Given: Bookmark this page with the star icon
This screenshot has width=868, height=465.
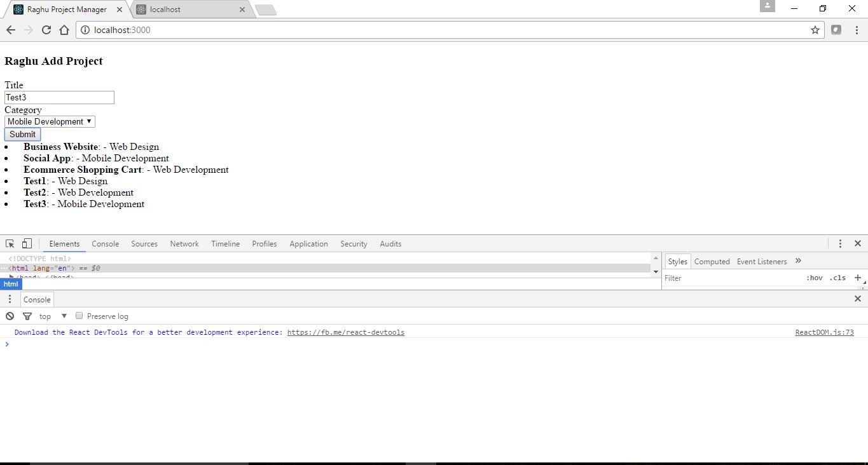Looking at the screenshot, I should pyautogui.click(x=815, y=30).
